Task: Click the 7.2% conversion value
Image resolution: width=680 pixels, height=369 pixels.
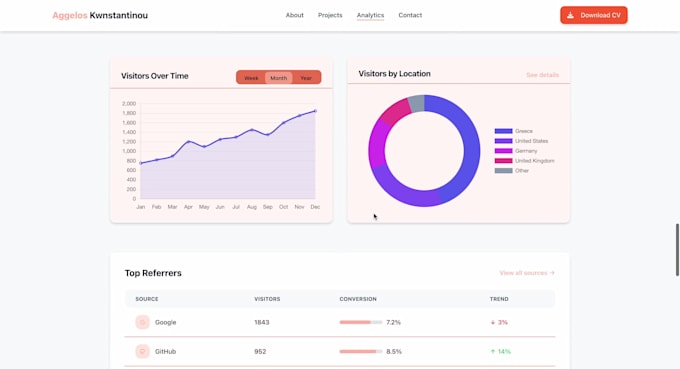Action: coord(394,323)
